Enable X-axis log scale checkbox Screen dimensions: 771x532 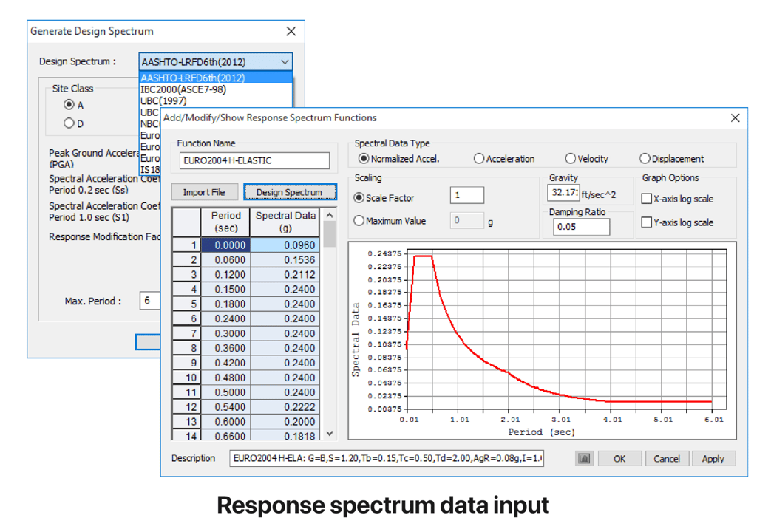pos(647,199)
